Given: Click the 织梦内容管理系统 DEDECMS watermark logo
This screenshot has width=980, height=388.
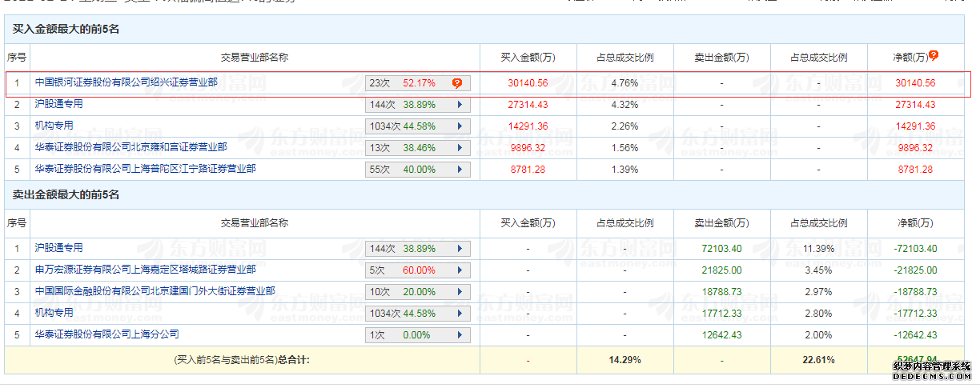Looking at the screenshot, I should tap(931, 371).
